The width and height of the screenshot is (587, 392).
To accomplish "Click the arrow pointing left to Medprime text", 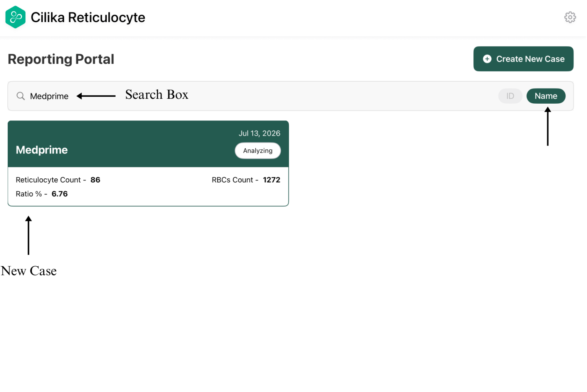I will click(x=96, y=96).
